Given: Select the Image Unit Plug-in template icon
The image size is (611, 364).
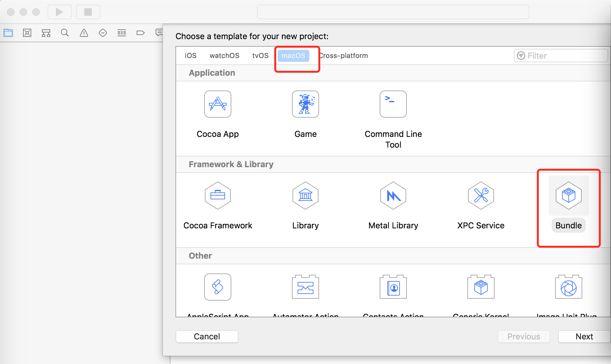Looking at the screenshot, I should click(x=568, y=287).
